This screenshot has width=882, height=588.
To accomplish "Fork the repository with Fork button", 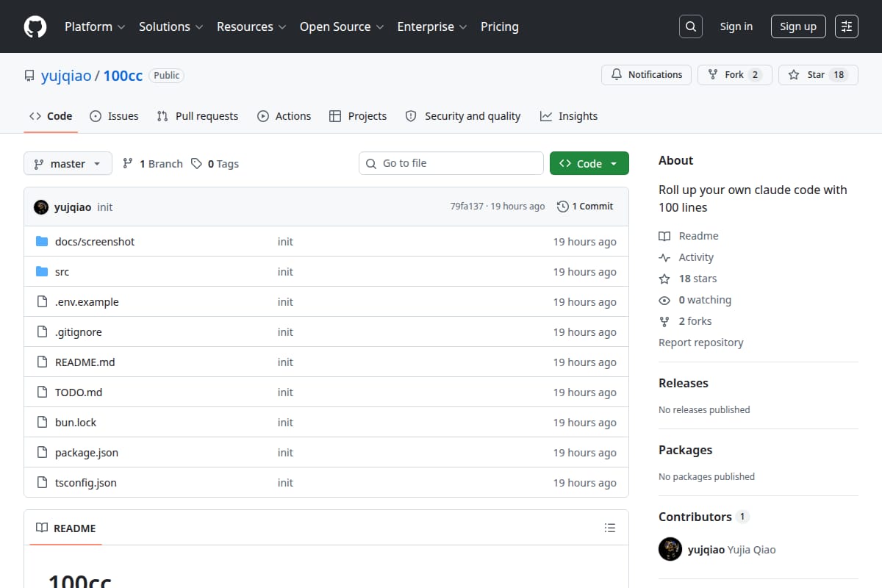I will (735, 74).
